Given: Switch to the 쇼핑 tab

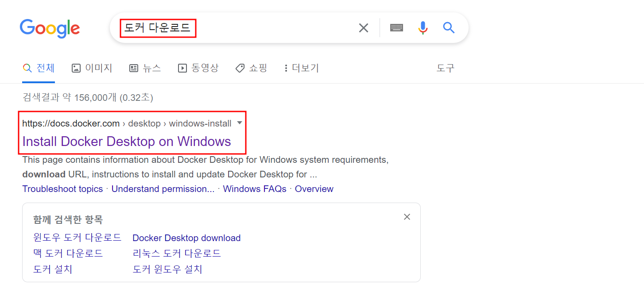Looking at the screenshot, I should point(251,68).
